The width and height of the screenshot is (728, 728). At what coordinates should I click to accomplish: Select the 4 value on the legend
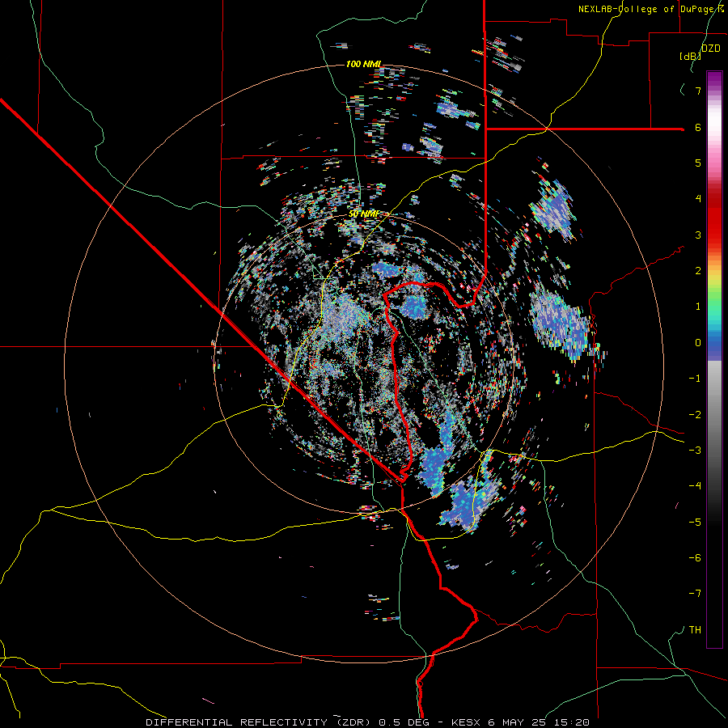tap(698, 199)
